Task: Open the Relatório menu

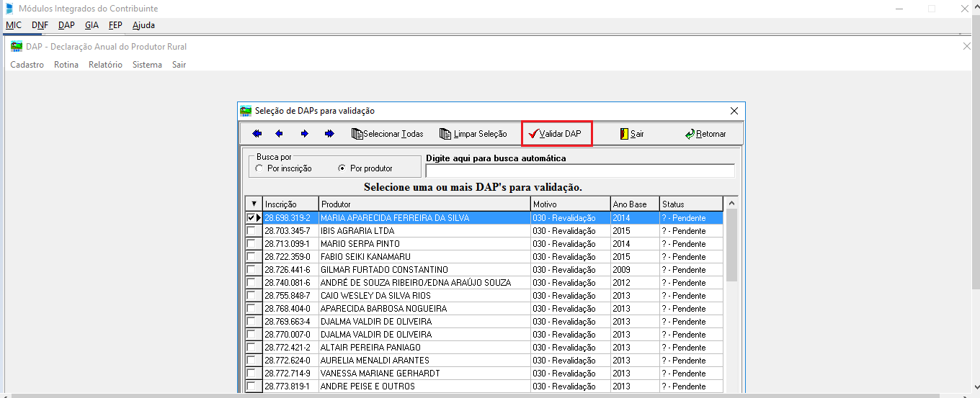Action: [x=105, y=65]
